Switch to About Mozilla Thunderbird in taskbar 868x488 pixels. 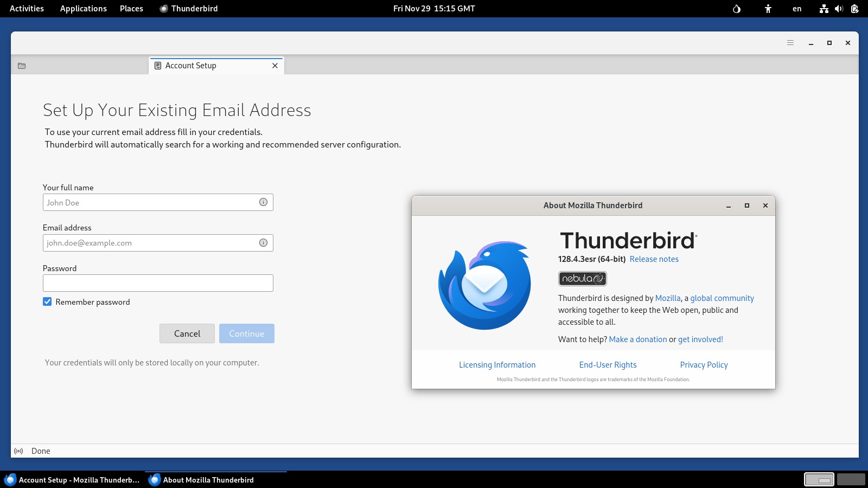coord(216,480)
